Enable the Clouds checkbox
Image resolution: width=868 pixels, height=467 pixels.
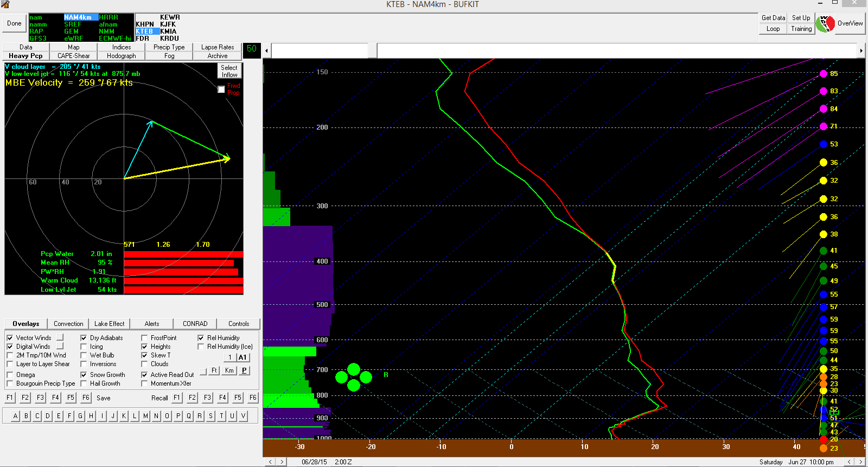click(144, 364)
